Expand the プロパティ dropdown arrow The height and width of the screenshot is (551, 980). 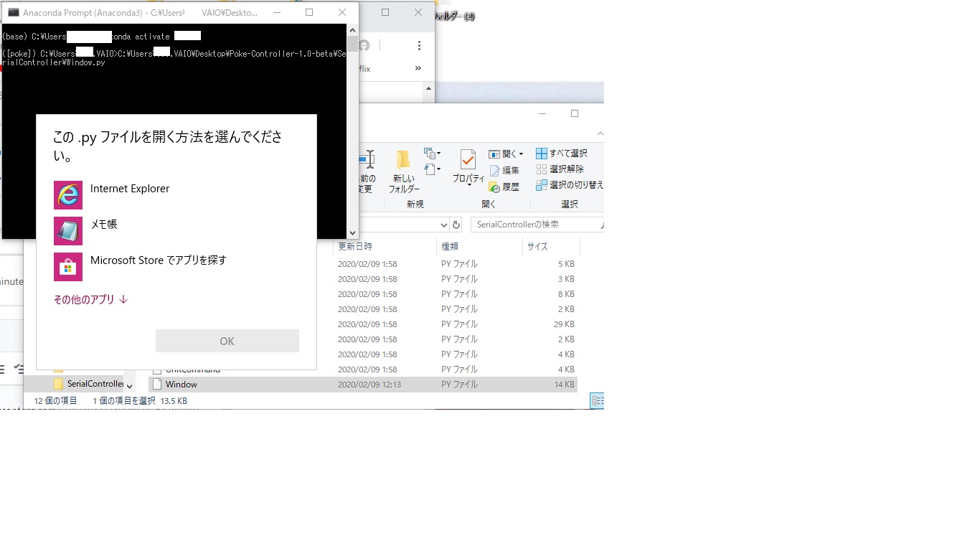[469, 185]
